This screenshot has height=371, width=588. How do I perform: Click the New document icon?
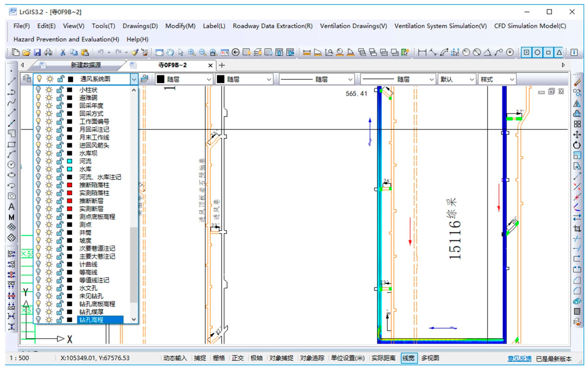pos(16,52)
